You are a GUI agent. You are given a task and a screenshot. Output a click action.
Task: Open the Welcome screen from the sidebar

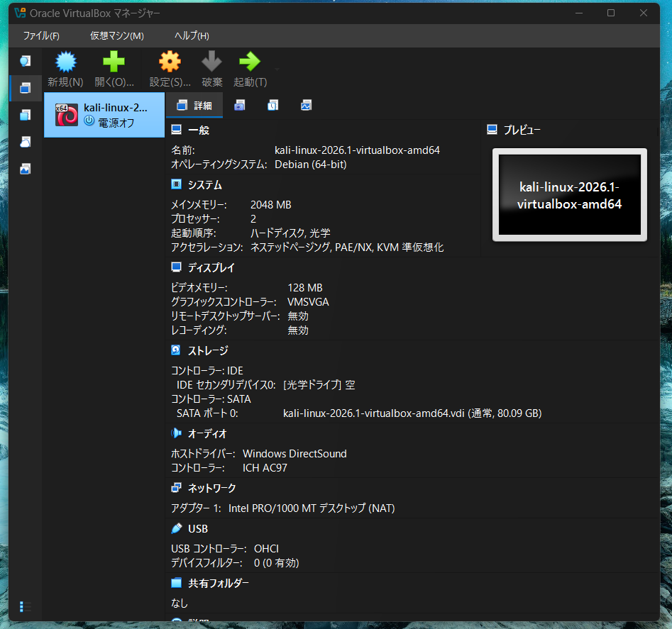point(25,61)
